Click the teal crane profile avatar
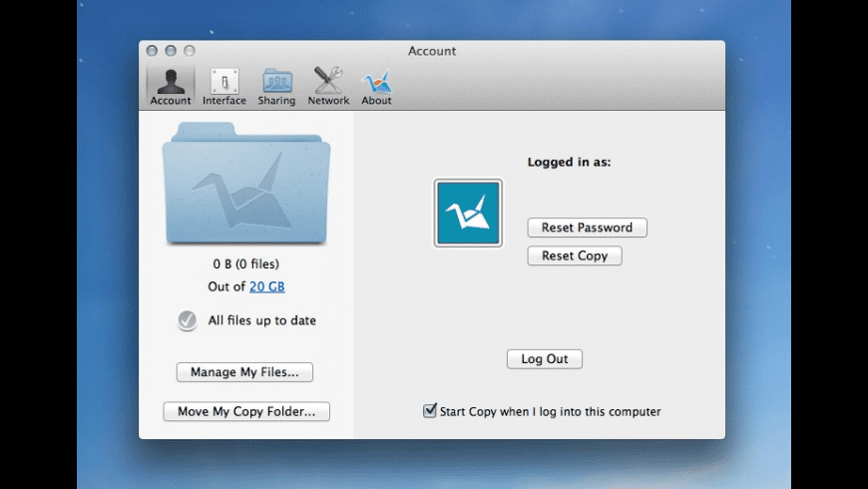The height and width of the screenshot is (489, 868). click(x=468, y=214)
